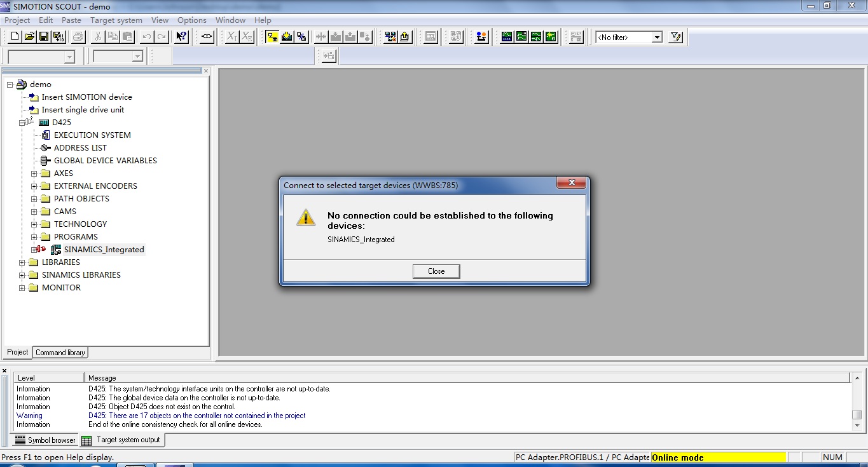Click the Level column header
Image resolution: width=868 pixels, height=467 pixels.
pyautogui.click(x=50, y=378)
